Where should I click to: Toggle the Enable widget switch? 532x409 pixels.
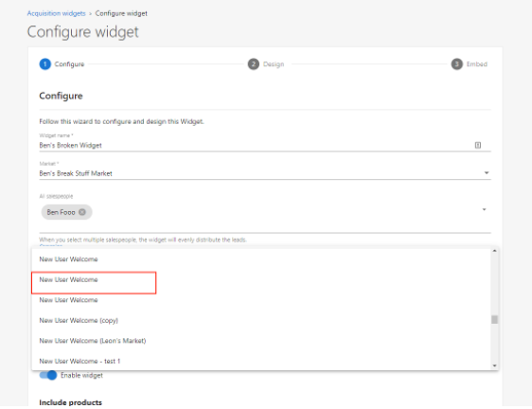coord(48,375)
